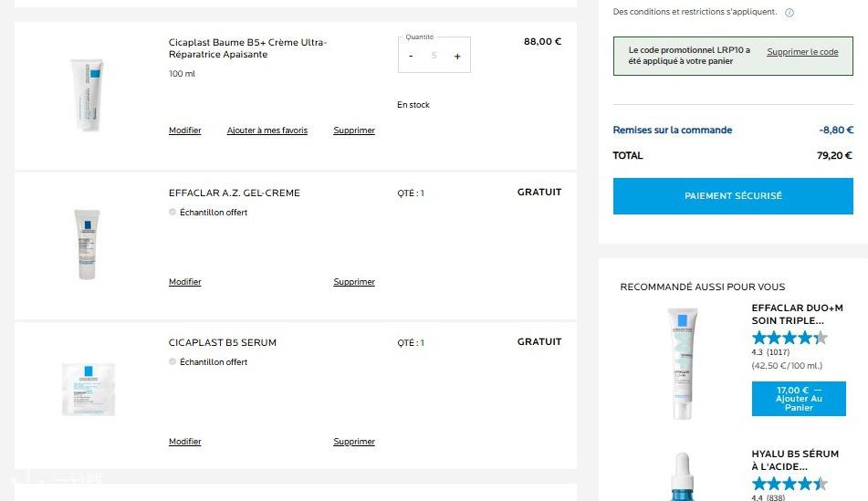
Task: Click Remises sur la commande label
Action: pyautogui.click(x=673, y=130)
